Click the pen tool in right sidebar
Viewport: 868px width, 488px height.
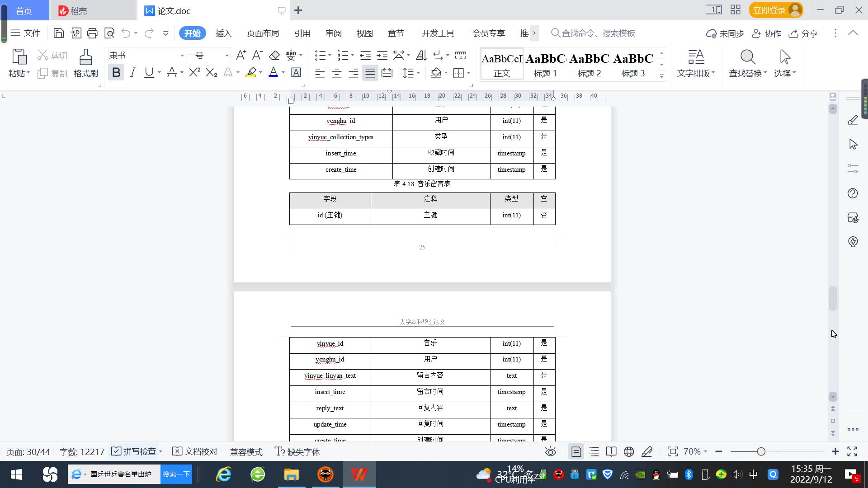853,120
